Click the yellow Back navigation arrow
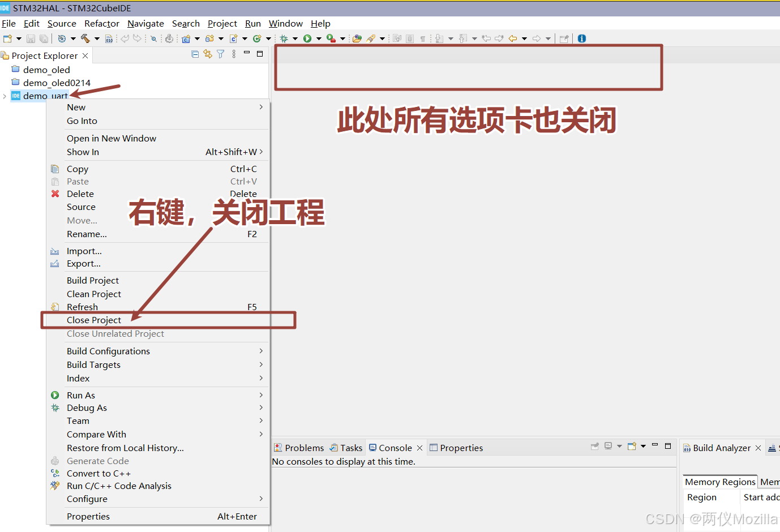 (x=513, y=38)
